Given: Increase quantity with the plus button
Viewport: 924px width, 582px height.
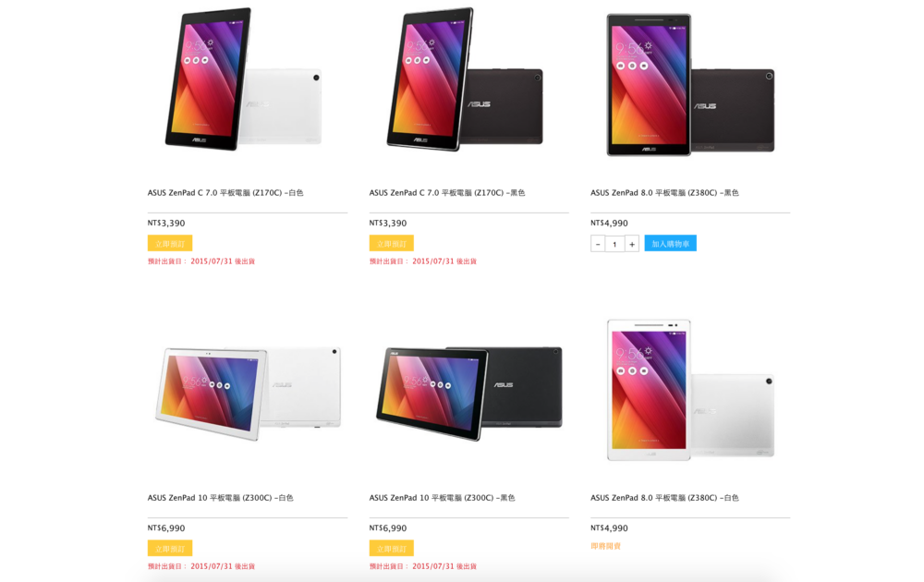Looking at the screenshot, I should pyautogui.click(x=632, y=244).
